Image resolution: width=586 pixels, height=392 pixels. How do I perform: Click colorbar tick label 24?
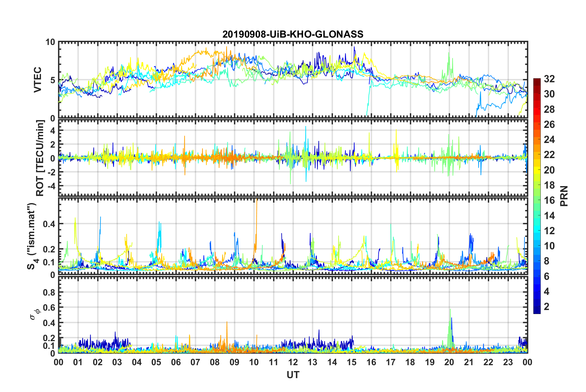549,140
